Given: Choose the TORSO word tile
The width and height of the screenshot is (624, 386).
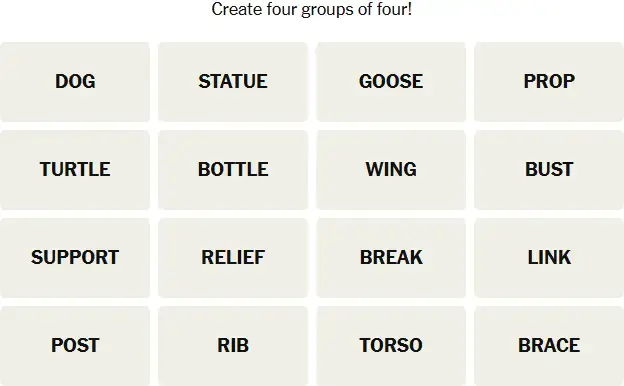Looking at the screenshot, I should click(x=391, y=346).
